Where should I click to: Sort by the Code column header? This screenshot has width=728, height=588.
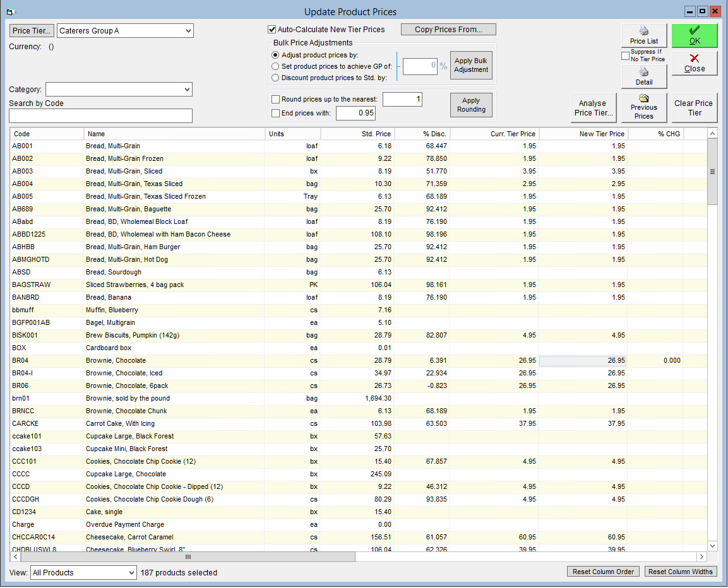[x=47, y=134]
